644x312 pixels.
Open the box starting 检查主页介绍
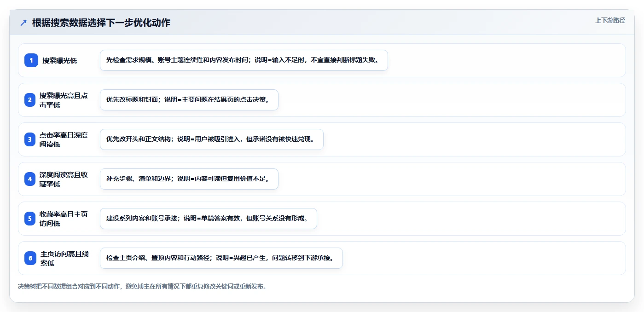(221, 258)
